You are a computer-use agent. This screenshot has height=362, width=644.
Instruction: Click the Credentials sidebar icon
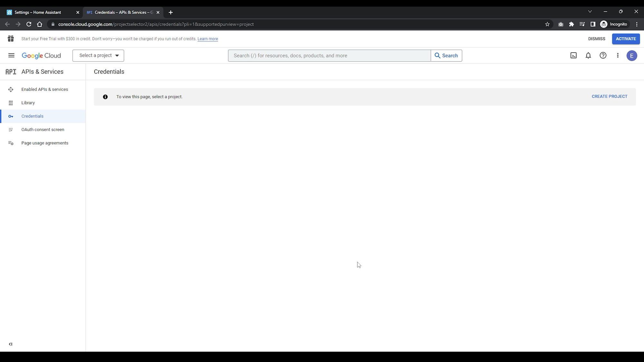(x=11, y=116)
